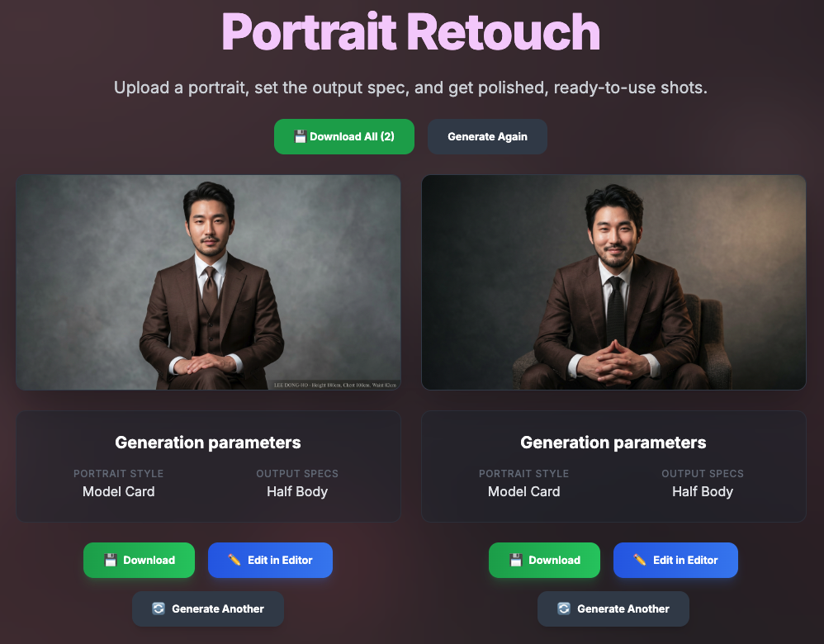824x644 pixels.
Task: Click the LEE DONG-HO caption on left portrait
Action: pos(336,385)
